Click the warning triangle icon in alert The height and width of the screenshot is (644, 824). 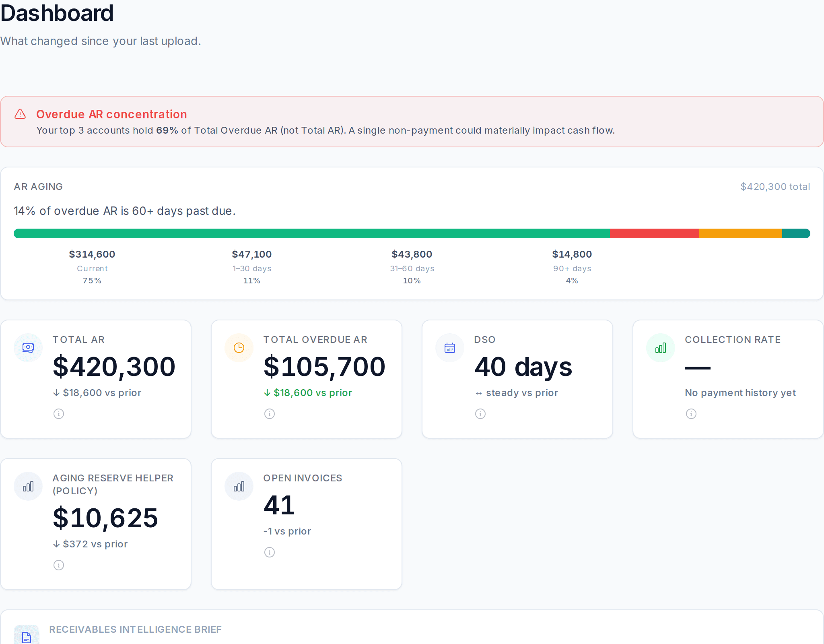click(x=20, y=114)
